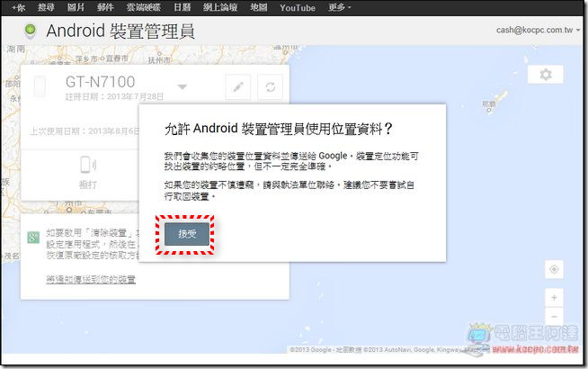Zoom out the map with minus button
The image size is (588, 369).
555,316
